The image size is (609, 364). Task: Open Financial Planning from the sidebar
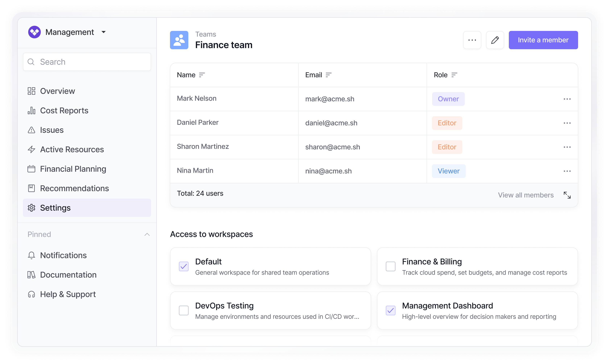[73, 169]
